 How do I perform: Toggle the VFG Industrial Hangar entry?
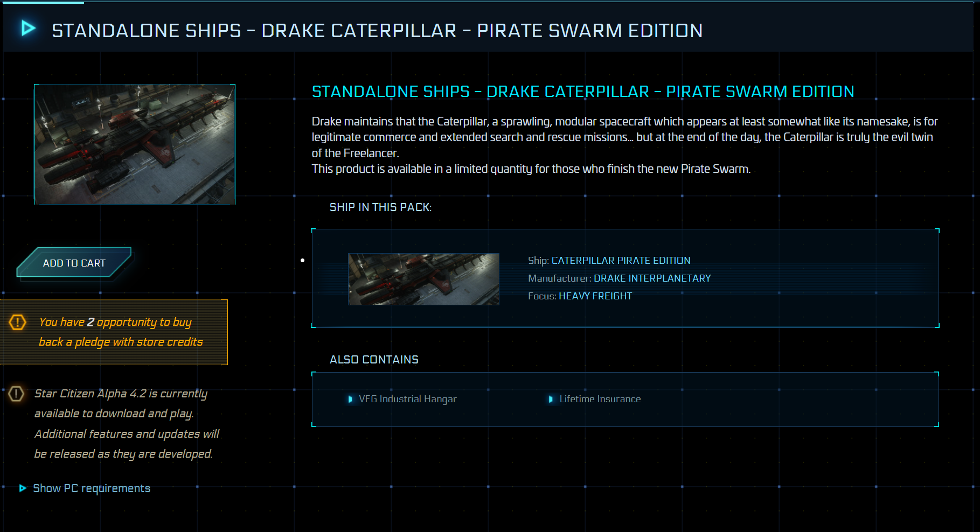point(408,399)
